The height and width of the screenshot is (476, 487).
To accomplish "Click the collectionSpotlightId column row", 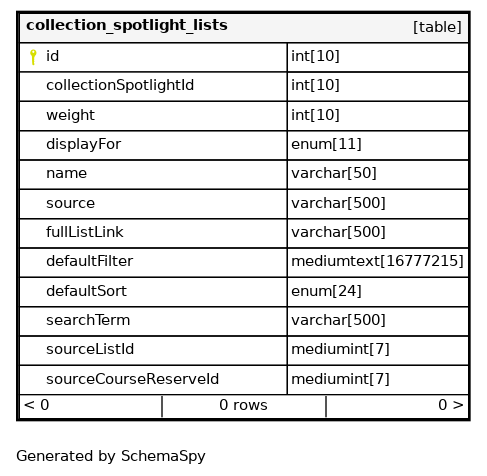I will [x=244, y=86].
